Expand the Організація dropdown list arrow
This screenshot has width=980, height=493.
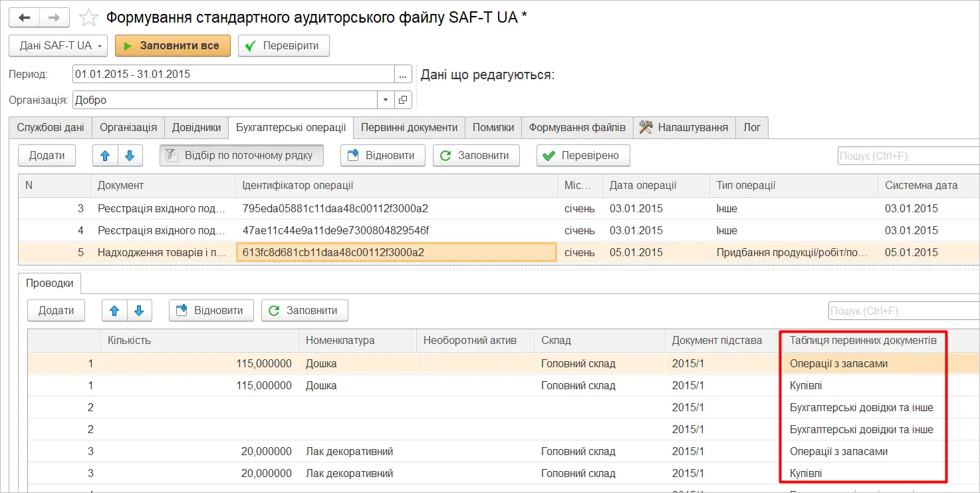click(x=386, y=100)
